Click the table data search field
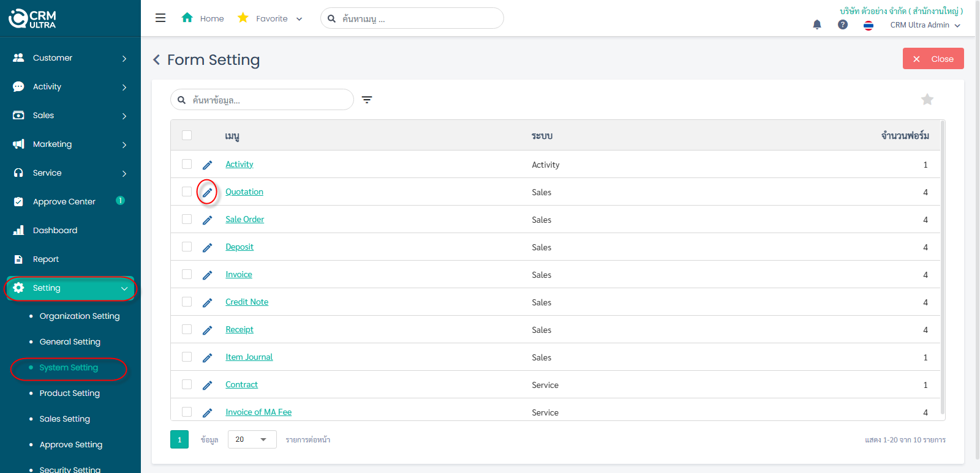This screenshot has width=980, height=473. pos(268,100)
